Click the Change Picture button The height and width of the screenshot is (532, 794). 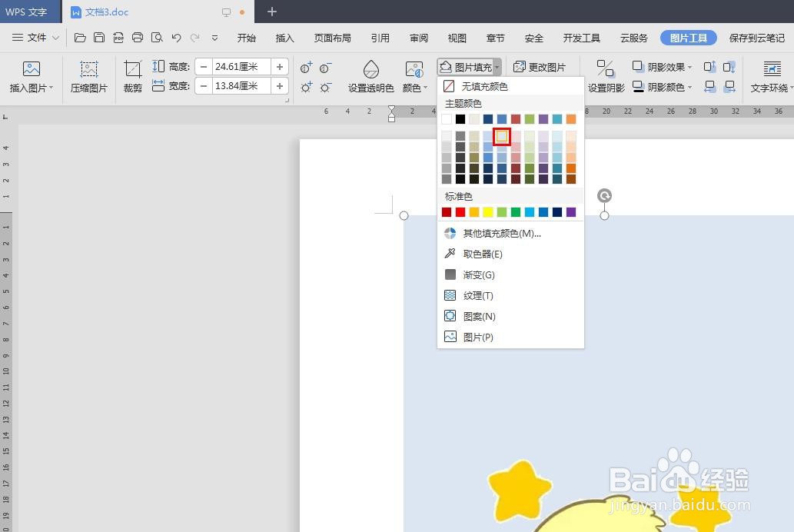540,67
